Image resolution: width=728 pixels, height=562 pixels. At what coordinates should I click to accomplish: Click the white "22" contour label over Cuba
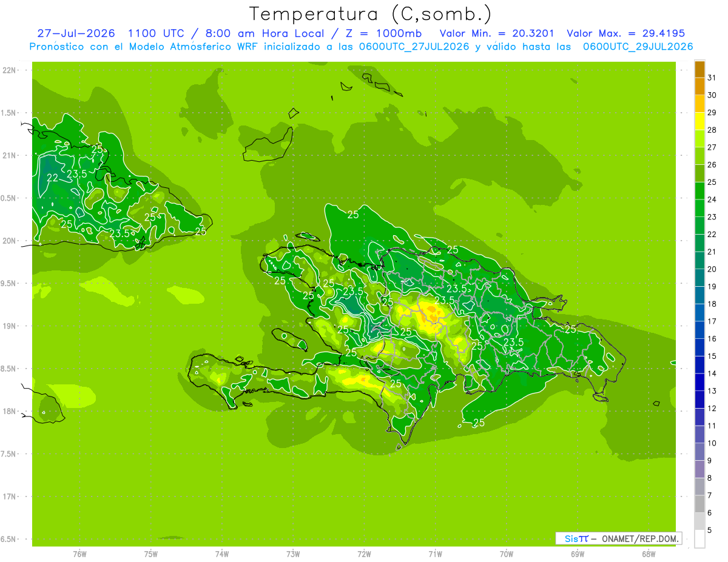click(53, 178)
